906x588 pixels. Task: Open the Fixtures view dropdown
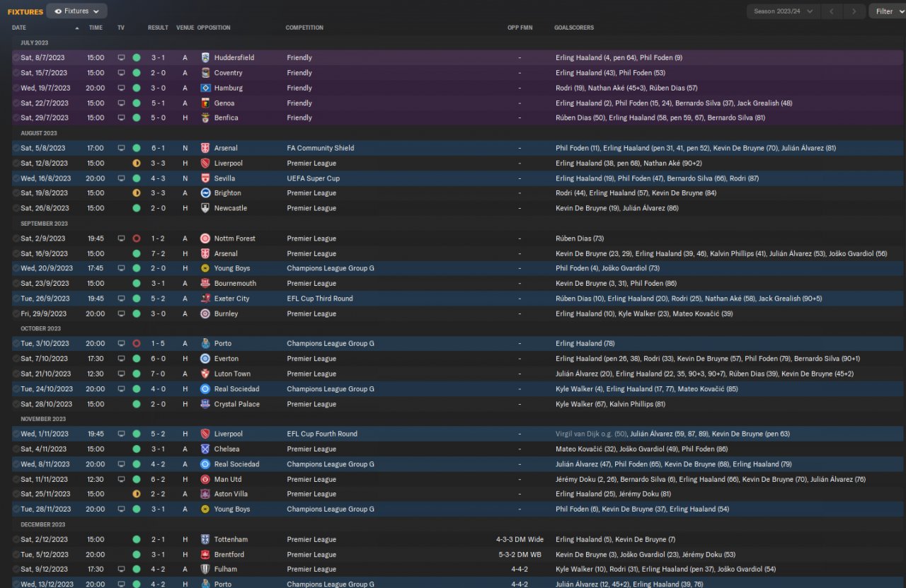tap(76, 11)
